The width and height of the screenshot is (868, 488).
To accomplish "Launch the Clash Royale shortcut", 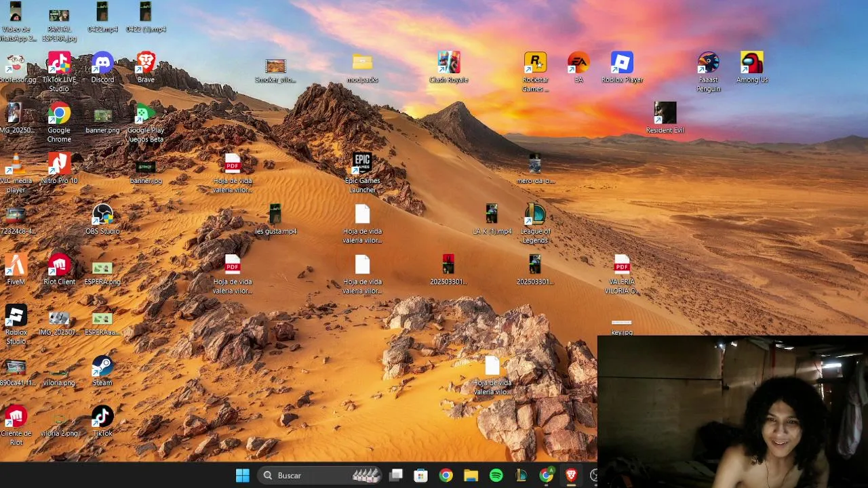I will [448, 67].
